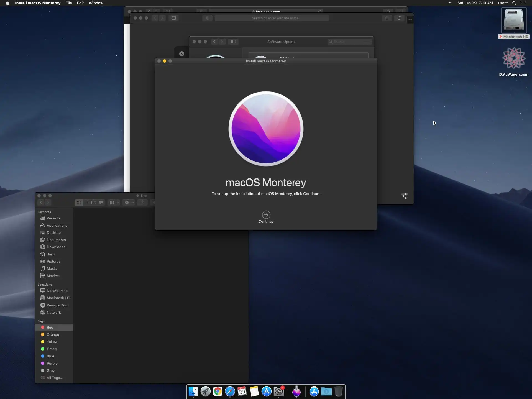Open the Apple menu

pos(7,3)
